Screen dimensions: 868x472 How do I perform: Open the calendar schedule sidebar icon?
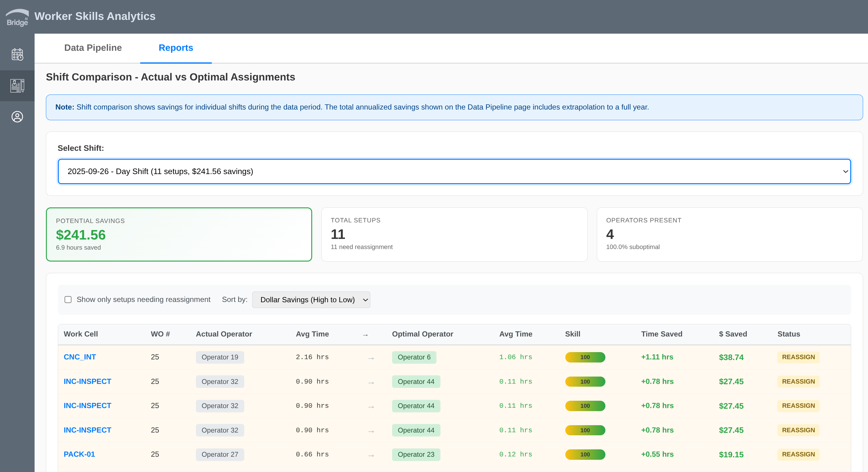coord(17,54)
